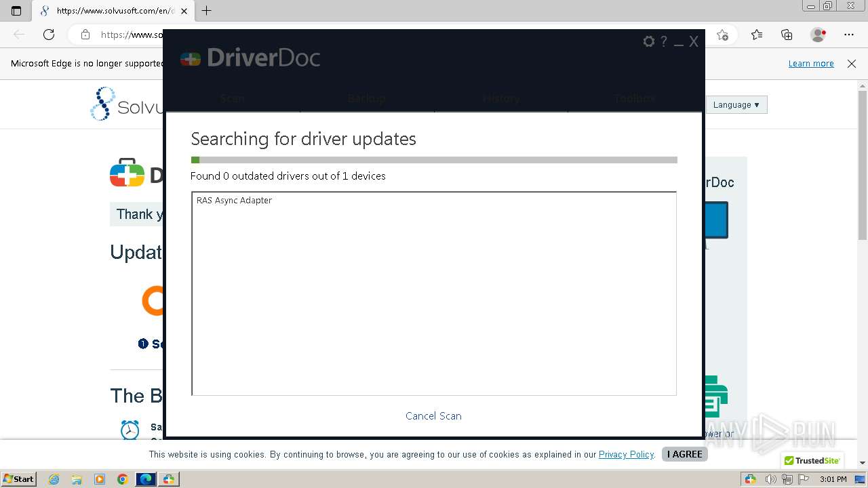Screen dimensions: 868x488
Task: Click 'Found 0 outdated drivers' status text
Action: tap(288, 176)
